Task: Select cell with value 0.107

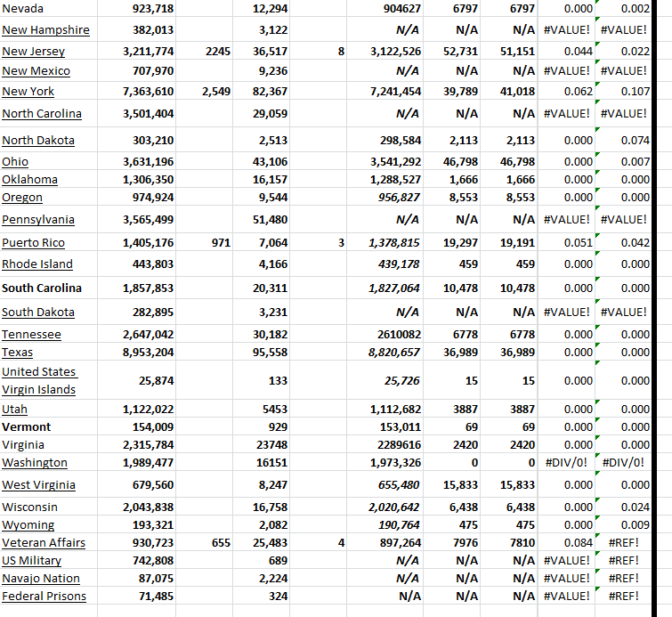Action: tap(623, 92)
